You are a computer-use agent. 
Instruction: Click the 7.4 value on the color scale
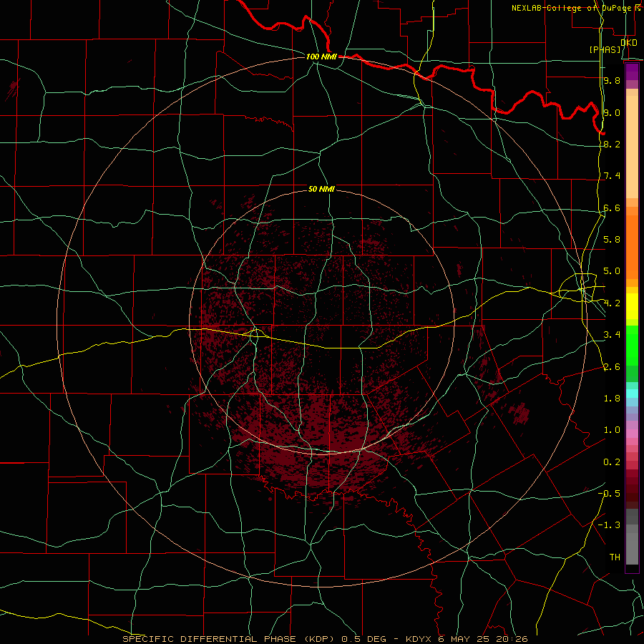click(x=612, y=176)
